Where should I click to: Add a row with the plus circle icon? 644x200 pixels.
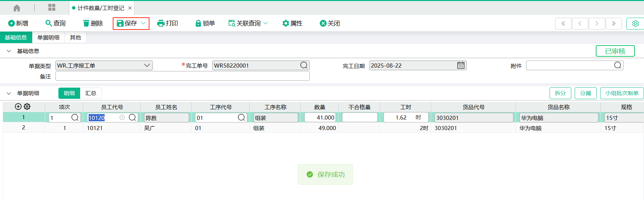18,107
